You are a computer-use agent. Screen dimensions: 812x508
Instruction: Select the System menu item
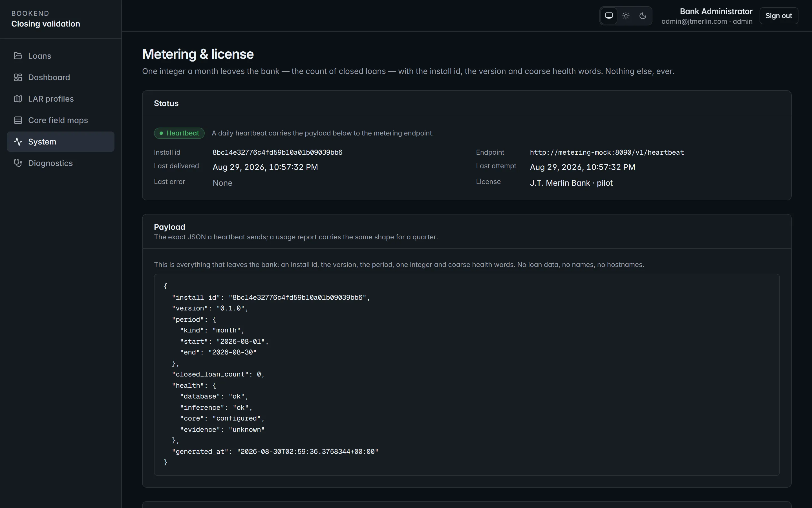60,142
